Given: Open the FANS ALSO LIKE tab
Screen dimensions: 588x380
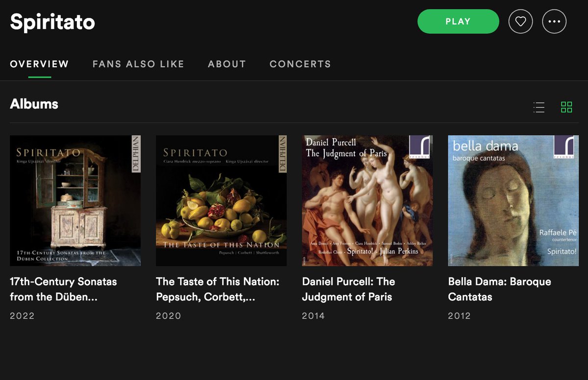Looking at the screenshot, I should tap(138, 64).
